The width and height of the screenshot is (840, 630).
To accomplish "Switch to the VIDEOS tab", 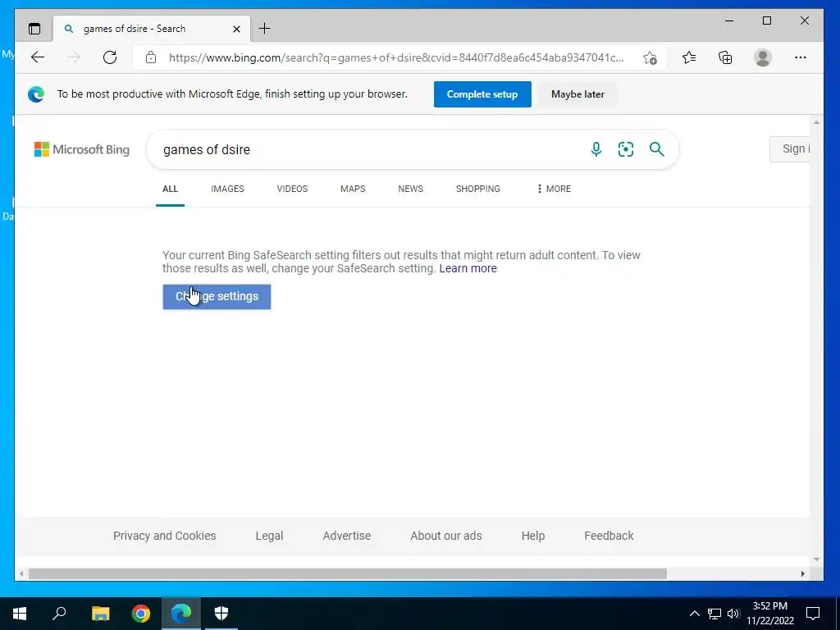I will (x=292, y=189).
